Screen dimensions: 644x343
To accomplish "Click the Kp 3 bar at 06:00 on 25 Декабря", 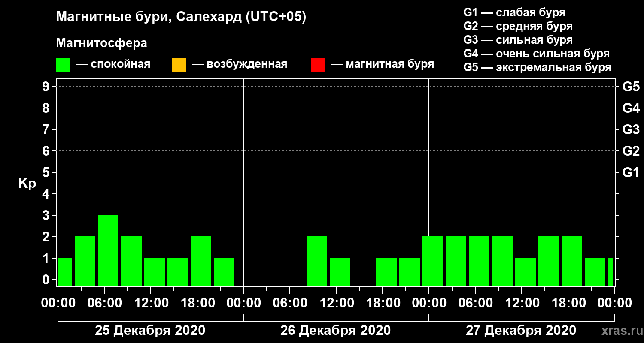I will pos(108,250).
